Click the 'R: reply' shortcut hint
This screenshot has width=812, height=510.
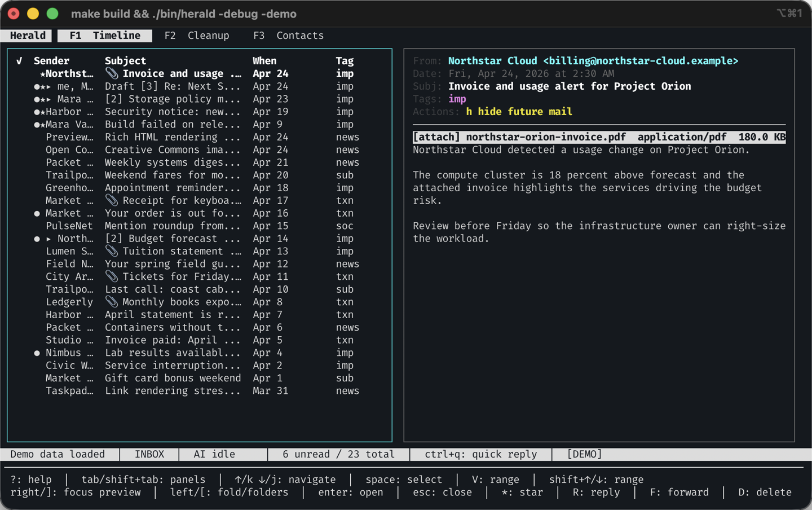pos(596,493)
